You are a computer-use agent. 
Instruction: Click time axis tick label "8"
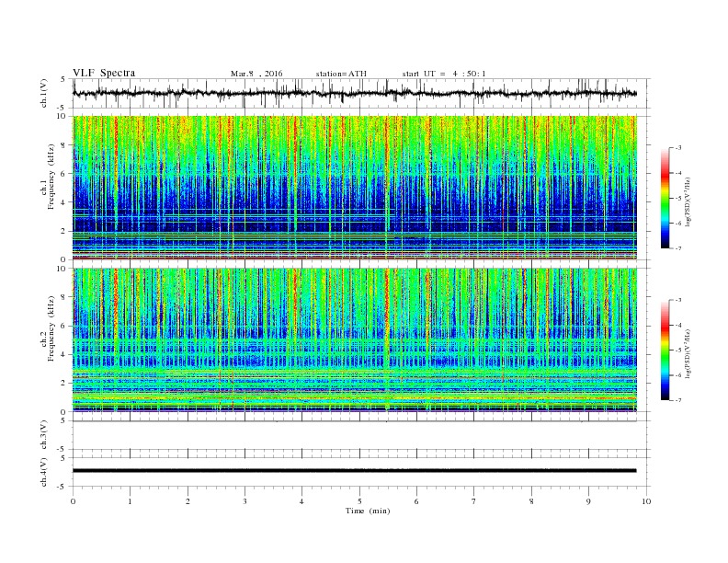[531, 501]
